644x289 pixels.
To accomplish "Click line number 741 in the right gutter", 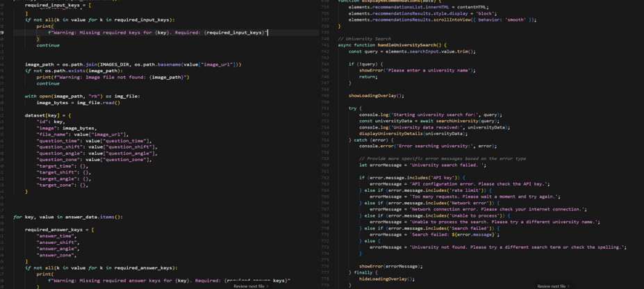I will point(326,44).
